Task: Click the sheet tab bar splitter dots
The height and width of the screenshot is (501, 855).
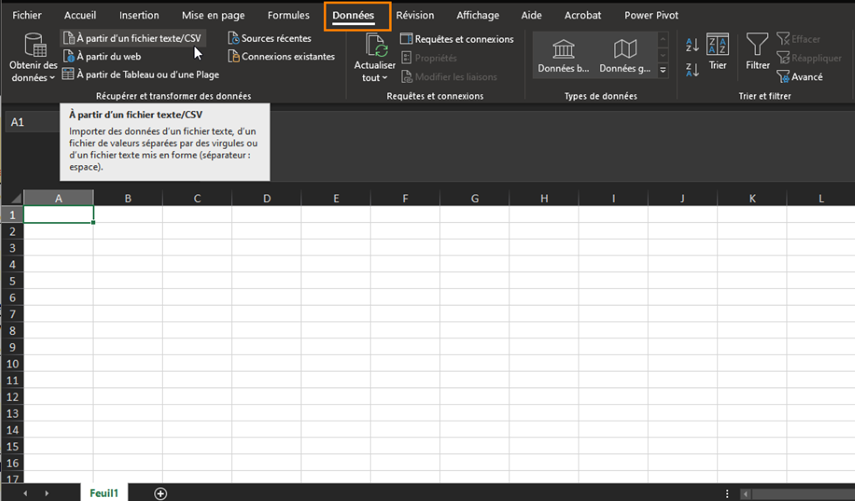Action: click(x=727, y=493)
